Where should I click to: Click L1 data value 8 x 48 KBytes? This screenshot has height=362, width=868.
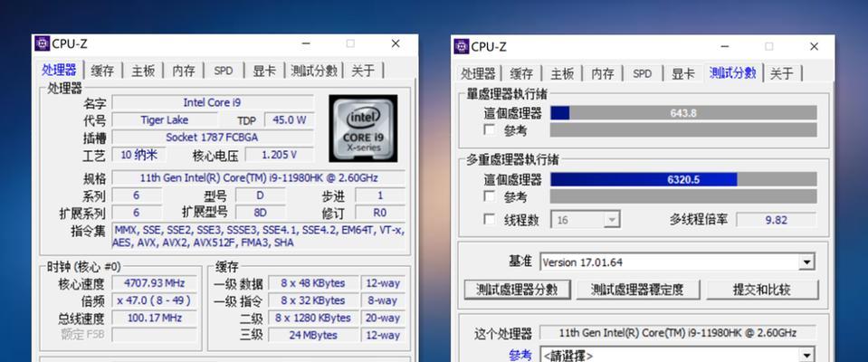click(313, 283)
